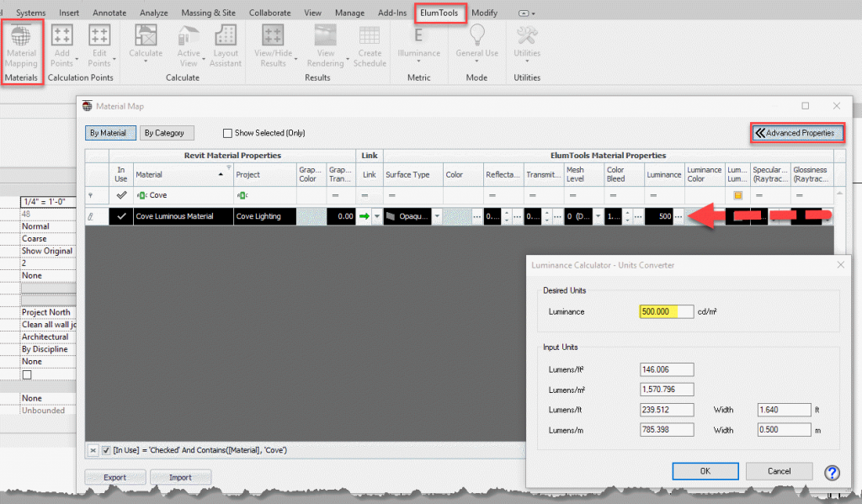The image size is (862, 504).
Task: Click the Import button
Action: (180, 477)
